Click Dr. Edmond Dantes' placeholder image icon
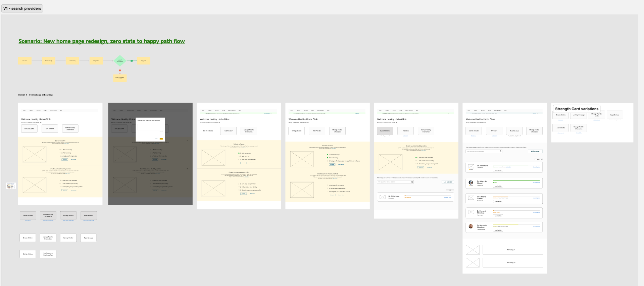The height and width of the screenshot is (286, 644). tap(471, 198)
